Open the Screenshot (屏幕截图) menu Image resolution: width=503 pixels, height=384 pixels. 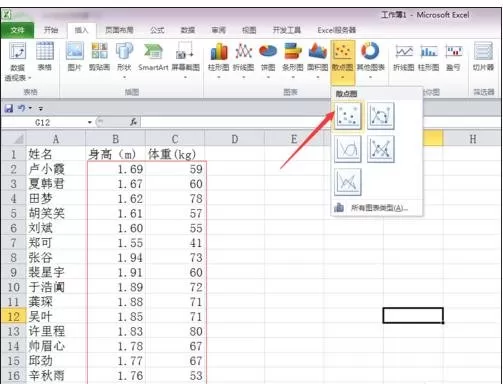[x=185, y=60]
